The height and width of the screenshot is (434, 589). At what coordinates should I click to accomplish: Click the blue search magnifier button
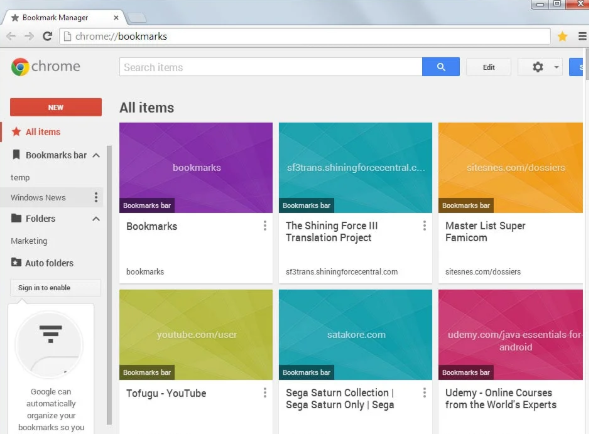coord(441,67)
